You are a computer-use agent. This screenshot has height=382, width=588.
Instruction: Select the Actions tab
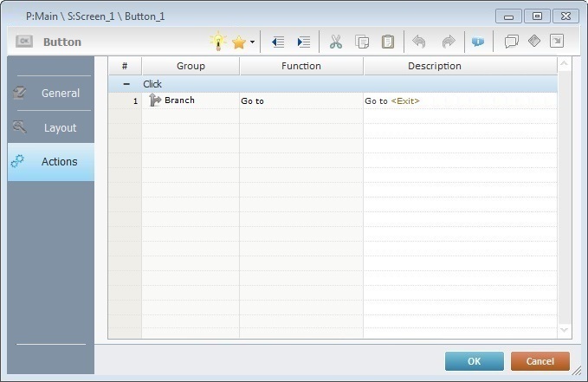(51, 161)
